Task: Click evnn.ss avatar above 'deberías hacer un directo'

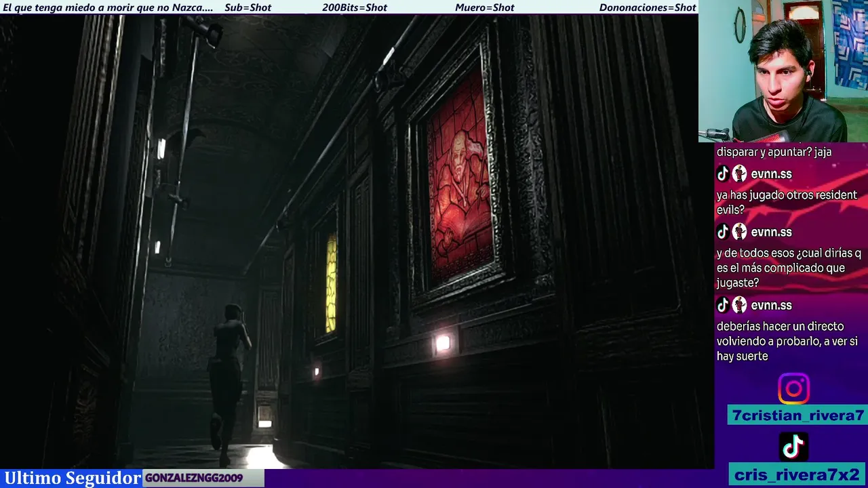Action: (x=740, y=306)
